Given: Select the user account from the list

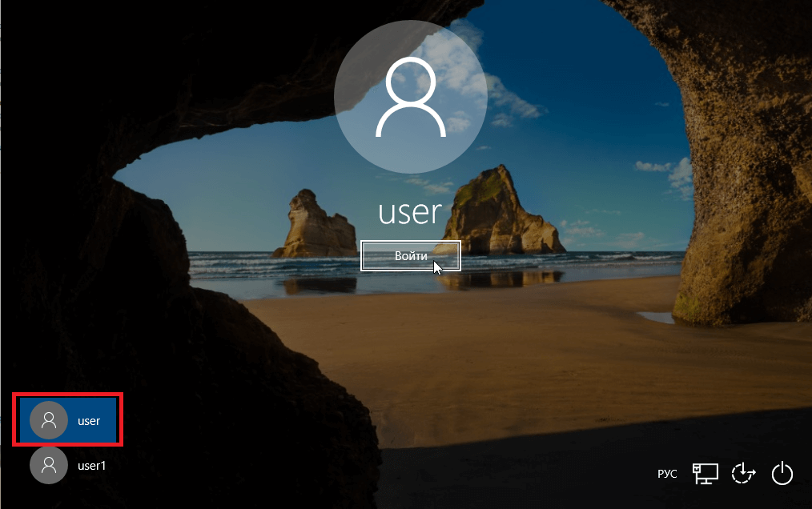Looking at the screenshot, I should coord(67,419).
